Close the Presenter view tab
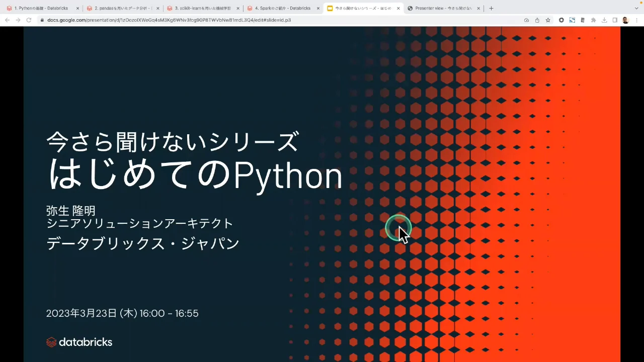The width and height of the screenshot is (644, 362). click(478, 8)
